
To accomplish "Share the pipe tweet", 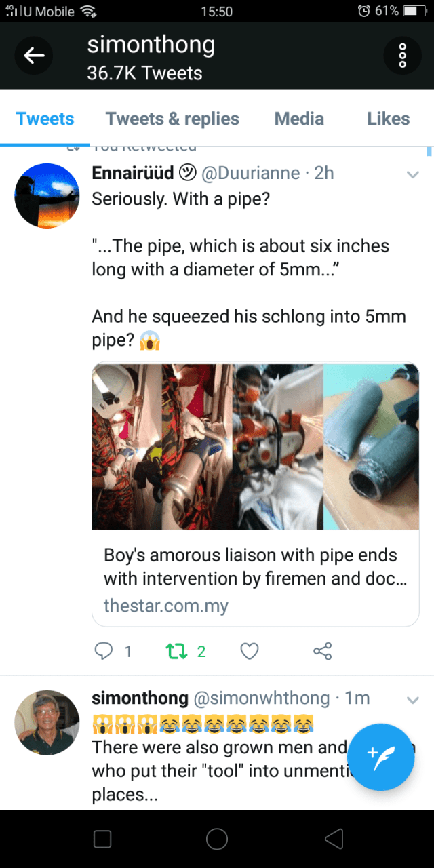I will (x=322, y=652).
